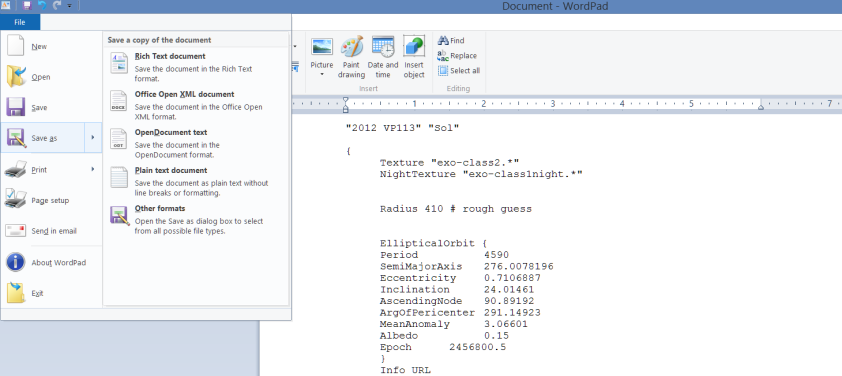Save a copy as Rich Text document

point(196,67)
